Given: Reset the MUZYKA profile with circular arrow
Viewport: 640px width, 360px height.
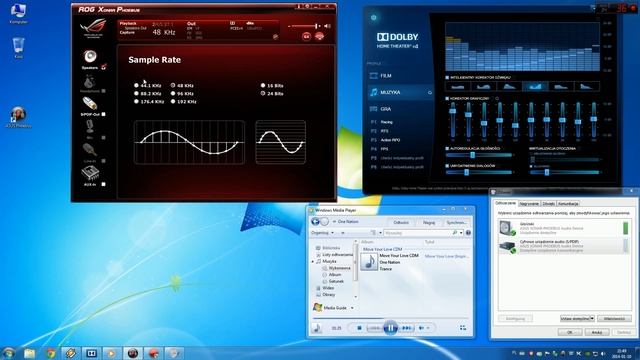Looking at the screenshot, I should pyautogui.click(x=430, y=93).
